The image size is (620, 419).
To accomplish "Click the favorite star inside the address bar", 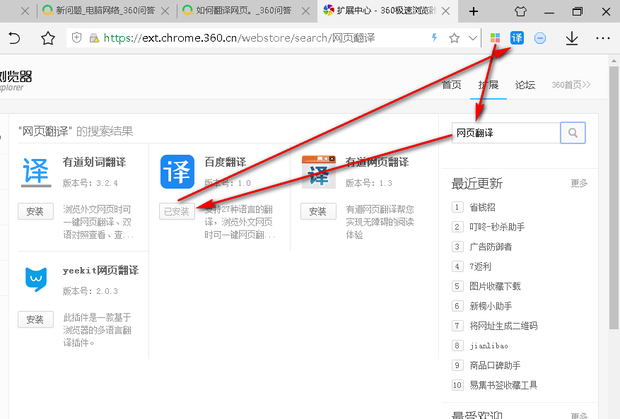I will (x=454, y=38).
